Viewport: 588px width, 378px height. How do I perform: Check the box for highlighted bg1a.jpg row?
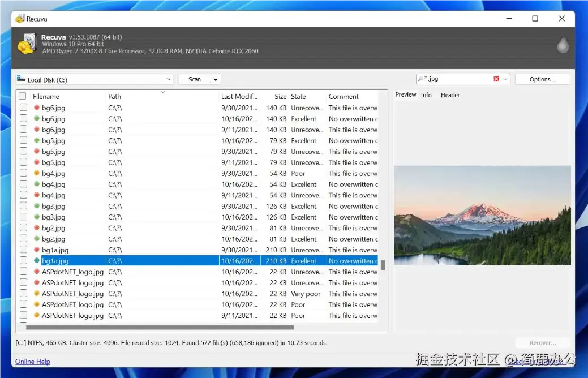[x=23, y=260]
